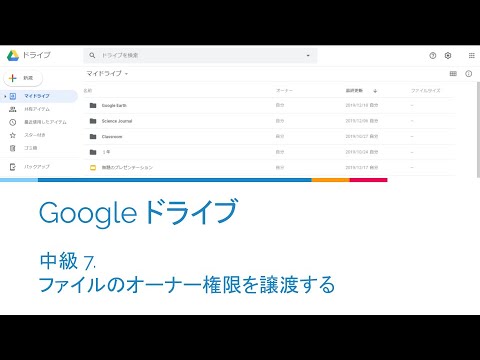Viewport: 480px width, 360px height.
Task: Open スター付き in the sidebar
Action: coord(35,135)
